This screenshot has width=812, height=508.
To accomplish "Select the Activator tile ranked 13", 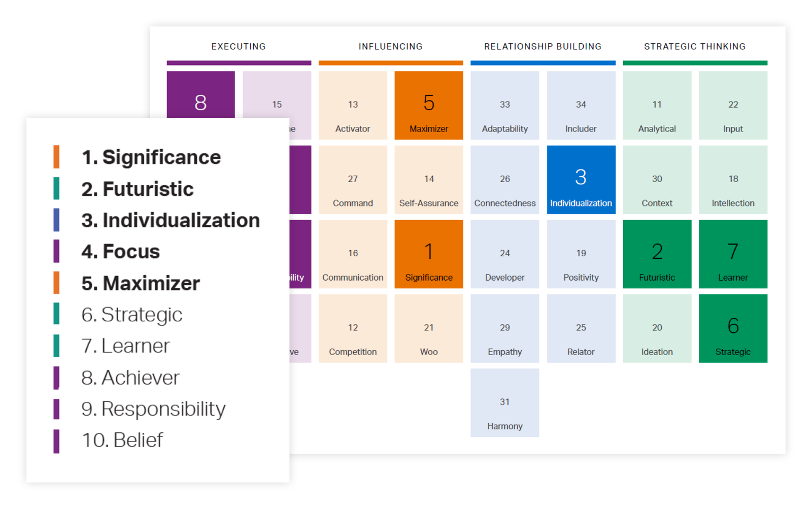I will [353, 105].
